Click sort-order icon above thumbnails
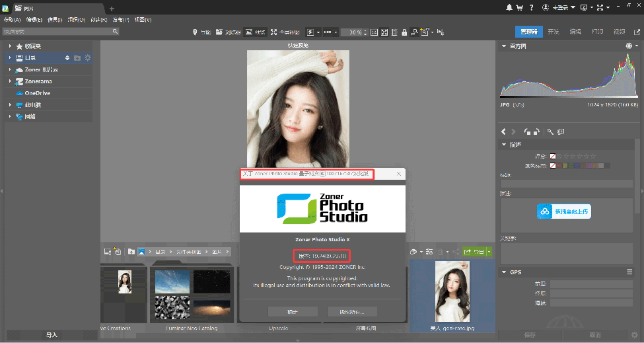 coord(429,251)
